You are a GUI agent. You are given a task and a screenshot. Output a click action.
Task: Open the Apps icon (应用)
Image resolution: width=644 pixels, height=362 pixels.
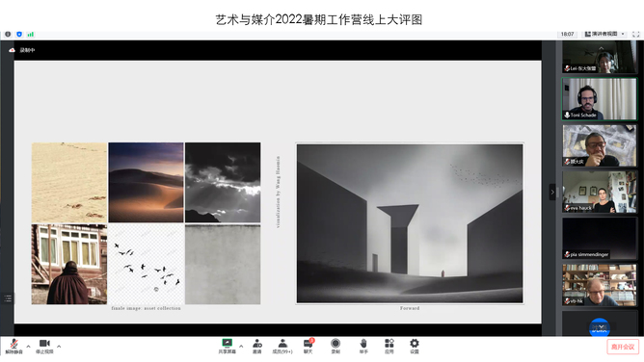pyautogui.click(x=389, y=347)
